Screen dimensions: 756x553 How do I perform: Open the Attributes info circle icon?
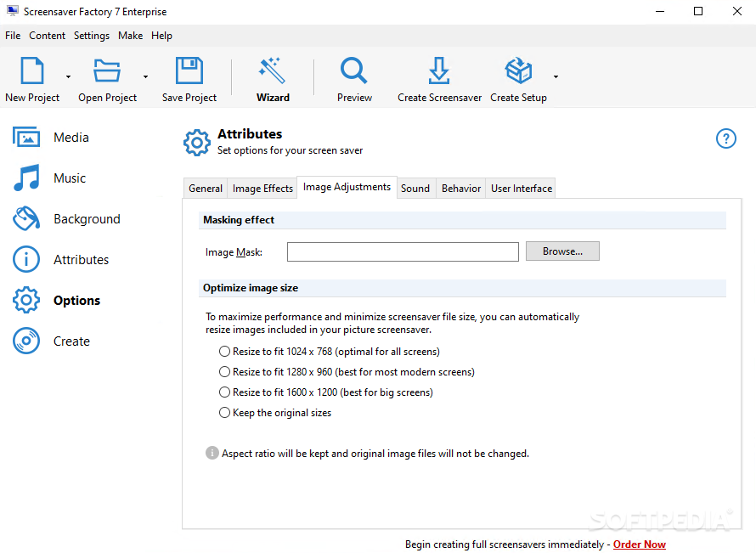(x=26, y=259)
